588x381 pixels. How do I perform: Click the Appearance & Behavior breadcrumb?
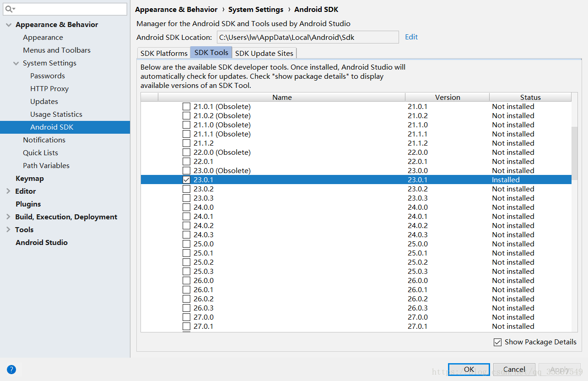pyautogui.click(x=176, y=9)
